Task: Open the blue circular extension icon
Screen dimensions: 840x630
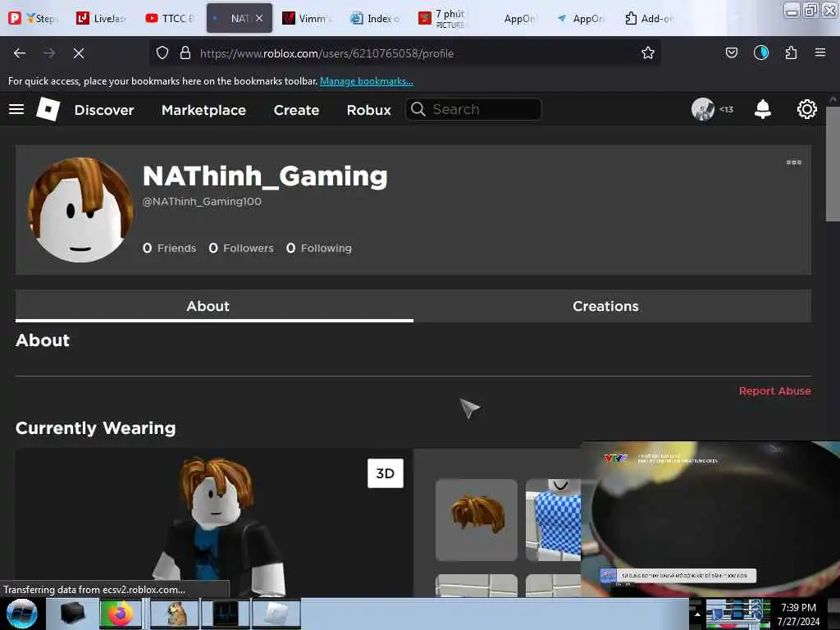Action: (760, 53)
